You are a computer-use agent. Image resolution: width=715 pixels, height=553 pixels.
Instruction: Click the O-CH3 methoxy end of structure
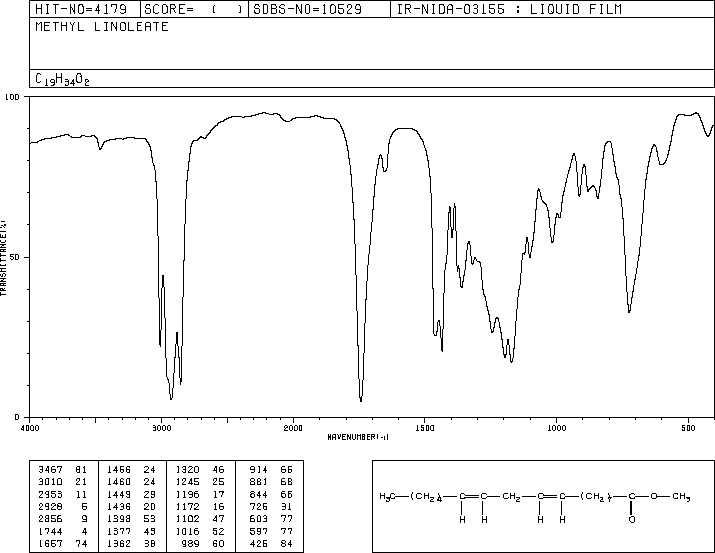670,496
